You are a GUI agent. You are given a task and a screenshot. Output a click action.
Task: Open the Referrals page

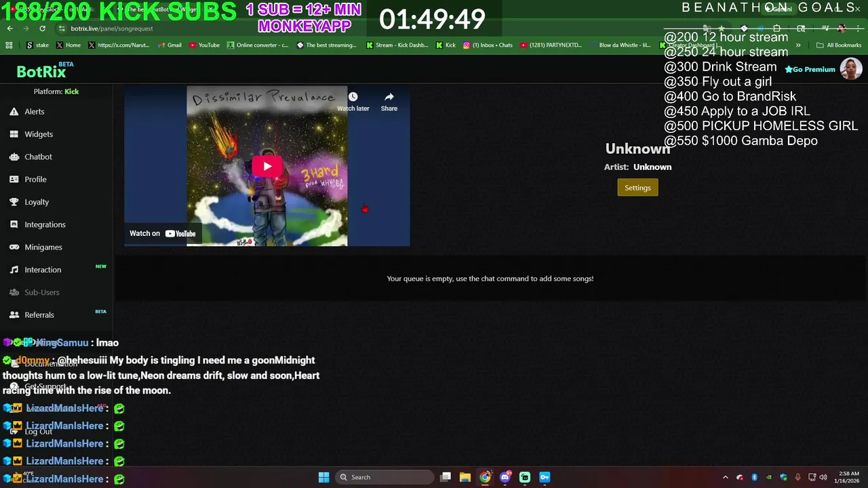point(39,315)
